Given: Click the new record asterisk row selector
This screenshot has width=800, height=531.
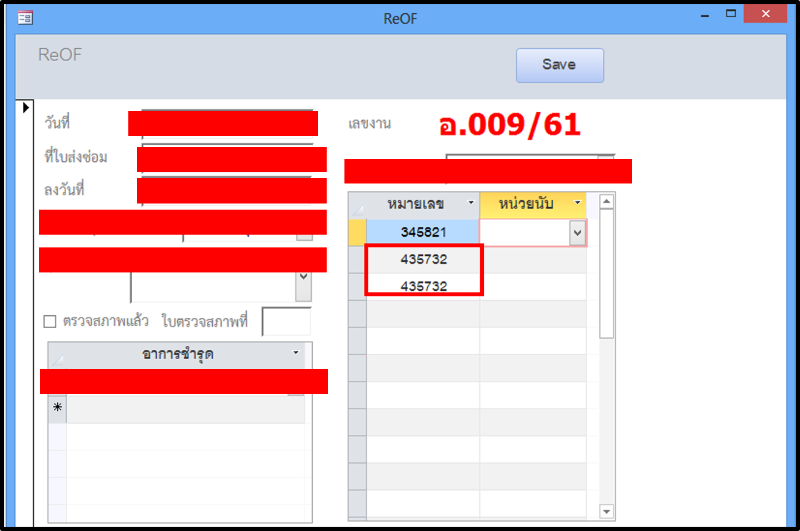Looking at the screenshot, I should tap(57, 408).
